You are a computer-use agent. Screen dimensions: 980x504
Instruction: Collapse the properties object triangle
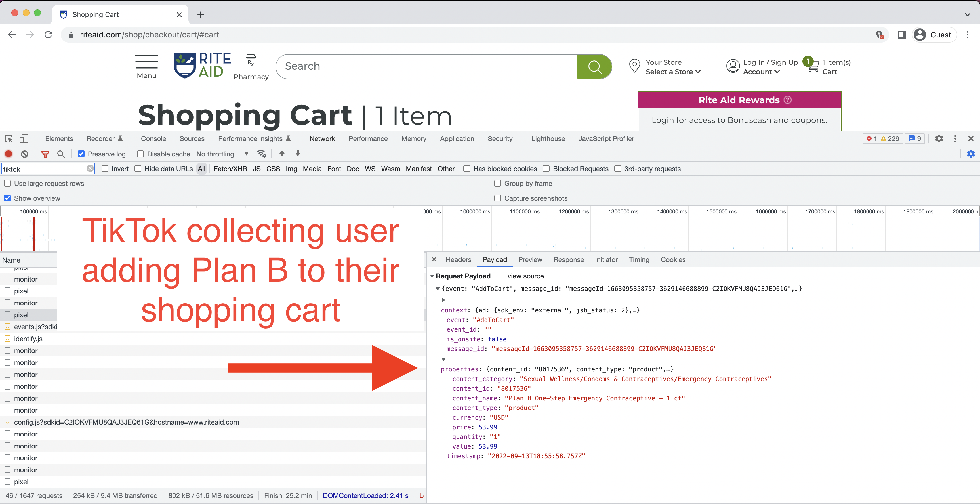click(x=443, y=359)
